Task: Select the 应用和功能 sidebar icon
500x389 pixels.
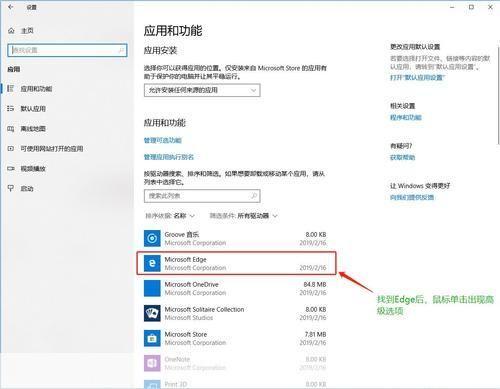Action: coord(11,88)
